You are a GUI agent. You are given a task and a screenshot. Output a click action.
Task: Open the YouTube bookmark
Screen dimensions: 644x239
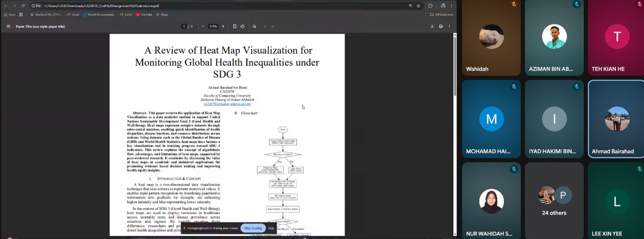(x=143, y=14)
